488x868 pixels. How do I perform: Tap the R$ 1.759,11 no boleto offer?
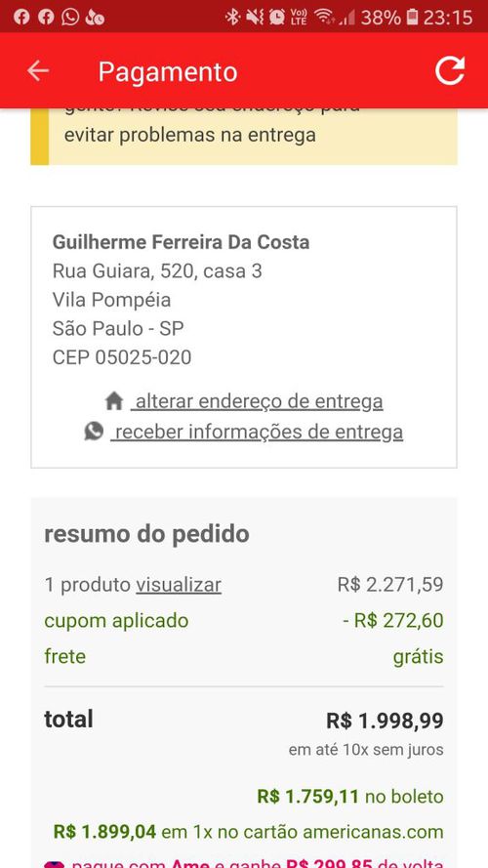tap(350, 797)
